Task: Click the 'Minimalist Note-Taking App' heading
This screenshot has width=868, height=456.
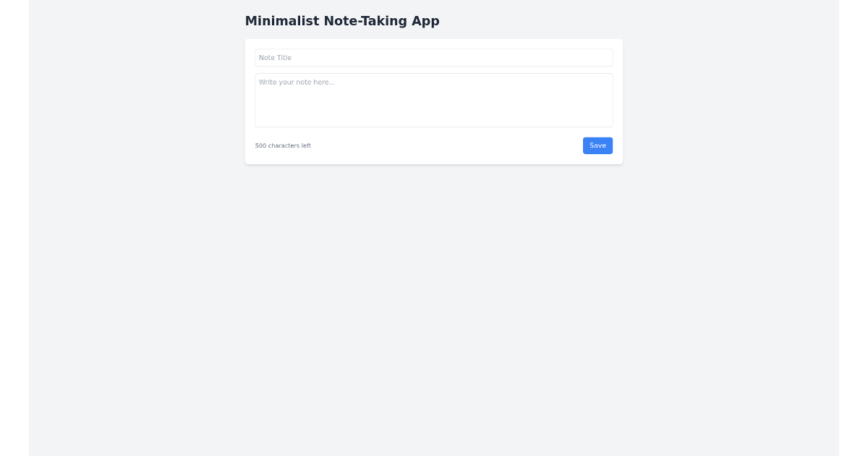Action: (x=342, y=21)
